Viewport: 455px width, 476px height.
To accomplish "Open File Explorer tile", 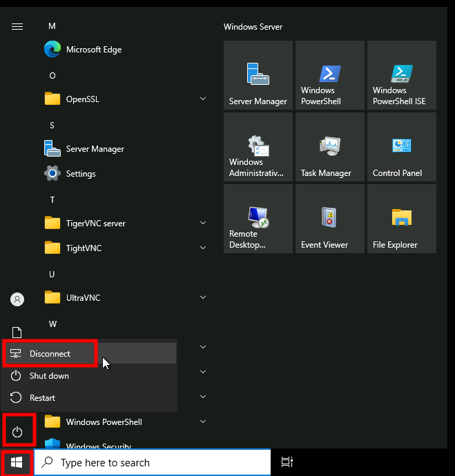I will (401, 219).
